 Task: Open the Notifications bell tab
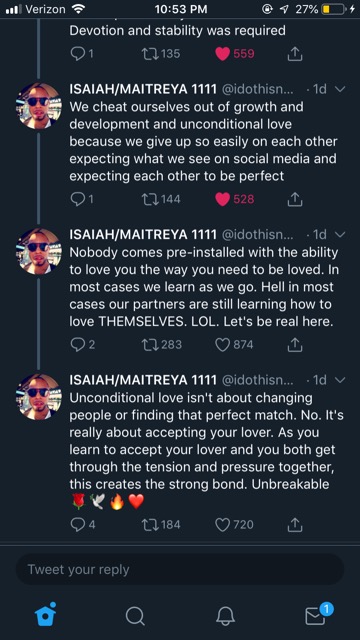click(x=225, y=615)
